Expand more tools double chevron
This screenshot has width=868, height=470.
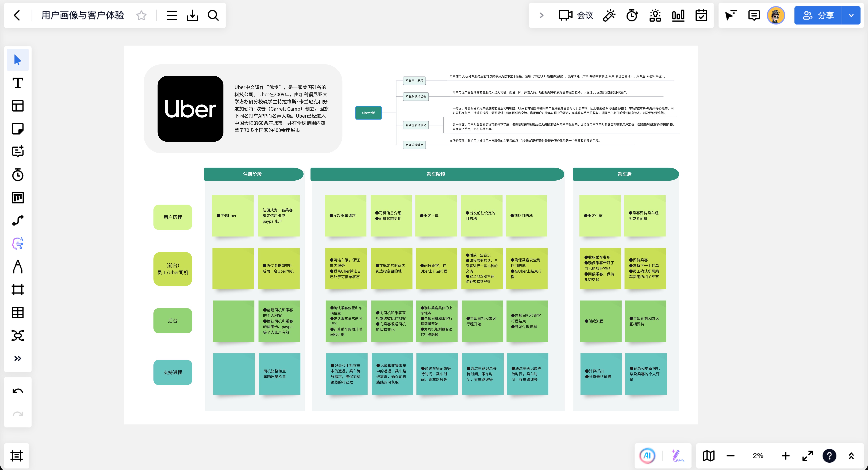click(18, 358)
